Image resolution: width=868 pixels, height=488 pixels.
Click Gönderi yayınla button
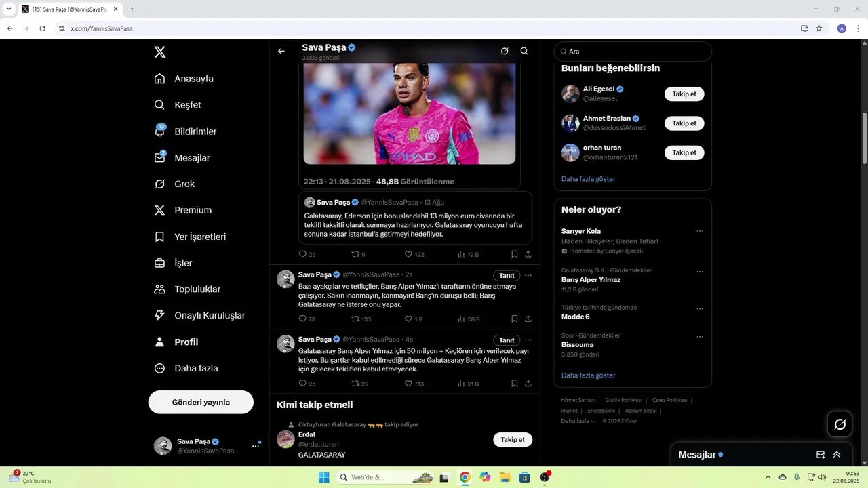coord(201,402)
